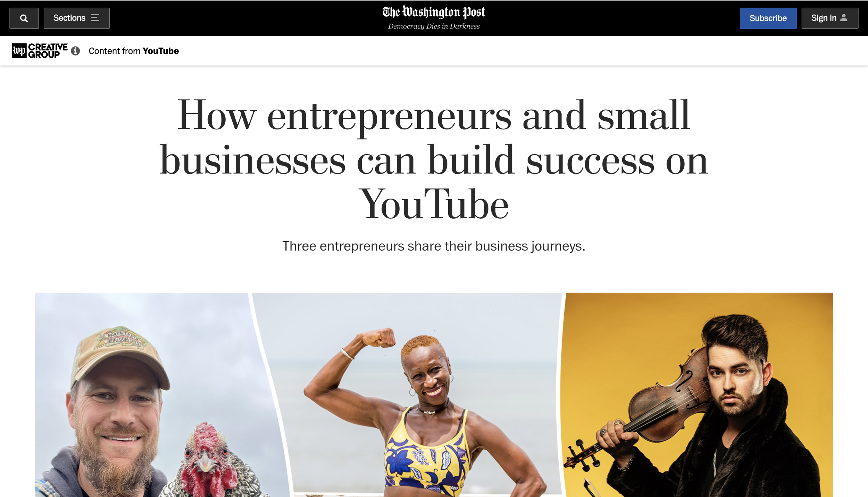
Task: Click the bold YouTube sponsor name
Action: click(x=161, y=51)
